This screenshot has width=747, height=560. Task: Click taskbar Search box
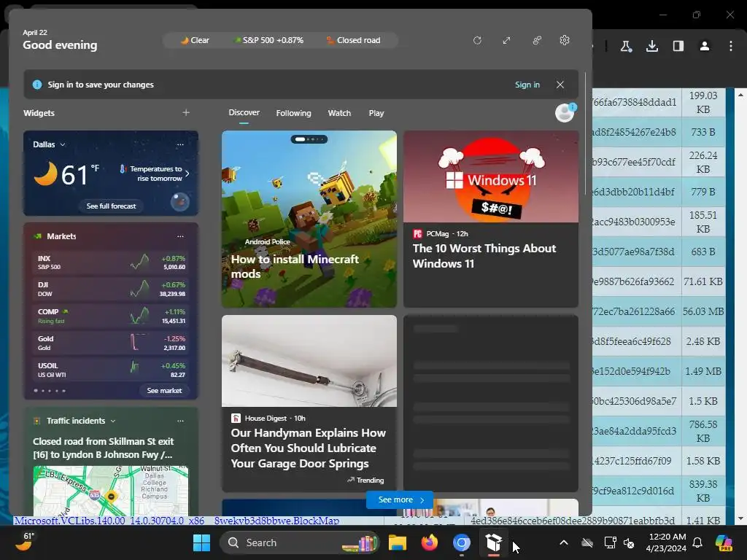[299, 542]
